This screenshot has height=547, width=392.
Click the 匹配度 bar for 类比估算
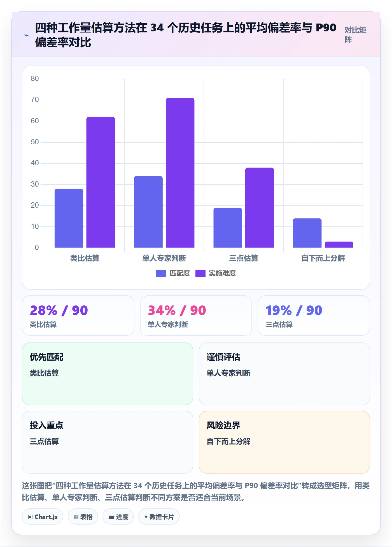[x=69, y=218]
